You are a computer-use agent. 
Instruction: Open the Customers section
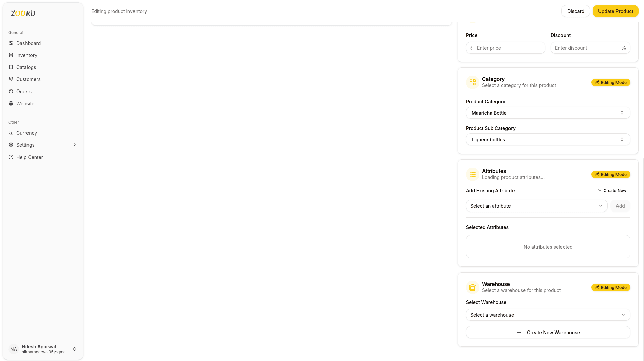pyautogui.click(x=11, y=79)
